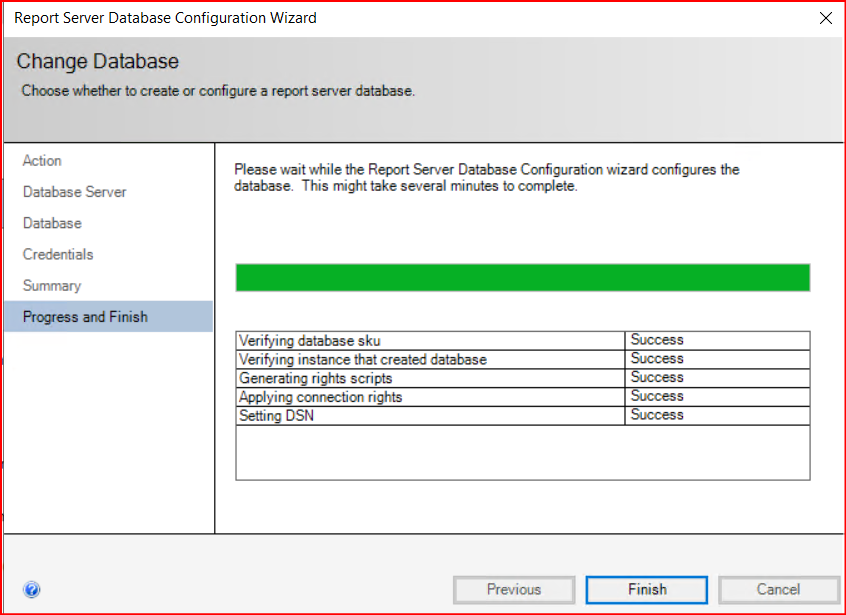
Task: Click Success status beside Verifying database sku
Action: (657, 341)
